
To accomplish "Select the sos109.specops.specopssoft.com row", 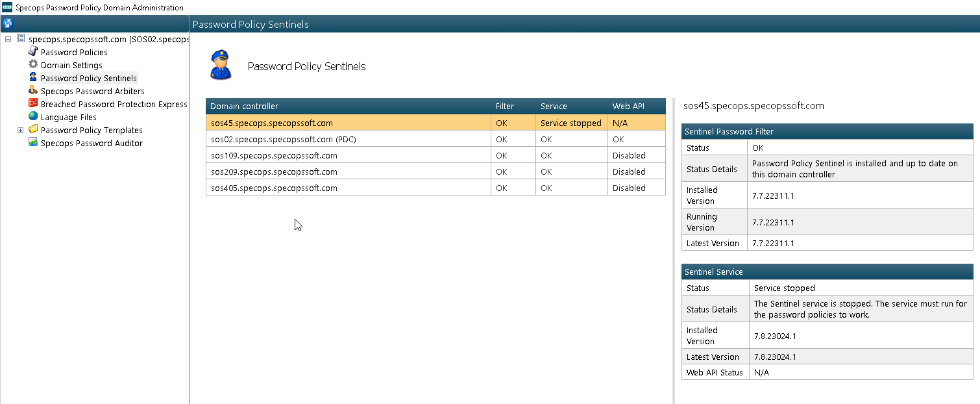I will click(x=435, y=155).
